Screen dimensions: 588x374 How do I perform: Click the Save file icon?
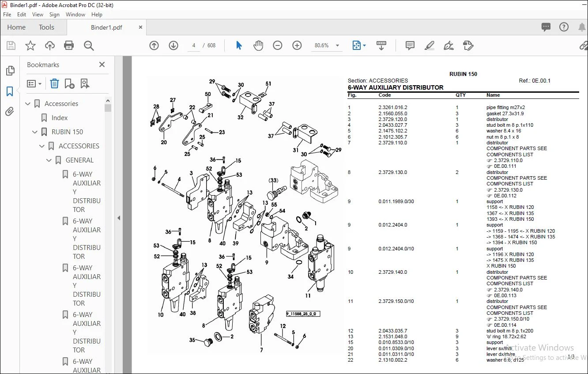(x=11, y=45)
